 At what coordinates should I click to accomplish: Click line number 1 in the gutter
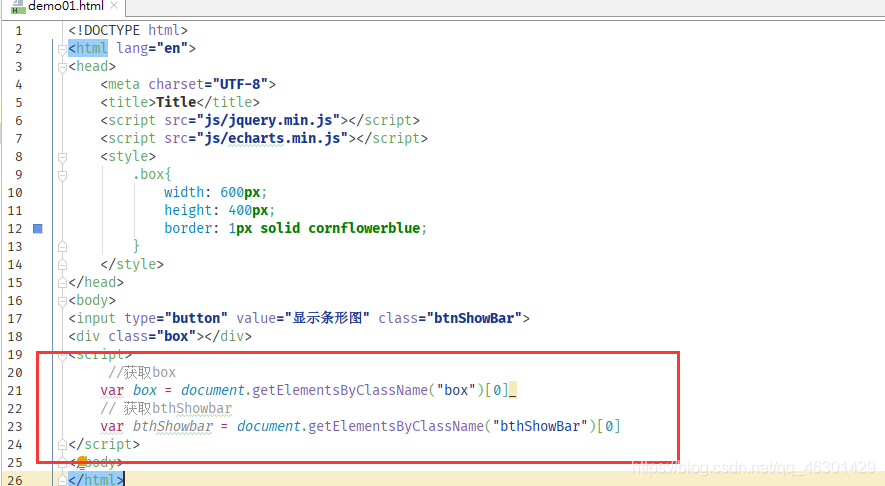(x=19, y=31)
